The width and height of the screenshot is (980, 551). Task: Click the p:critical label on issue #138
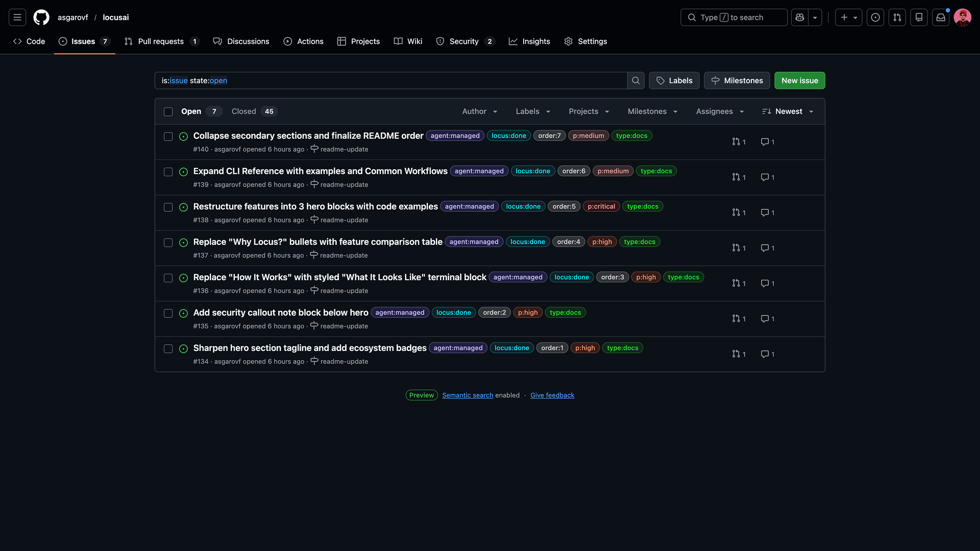pos(601,207)
